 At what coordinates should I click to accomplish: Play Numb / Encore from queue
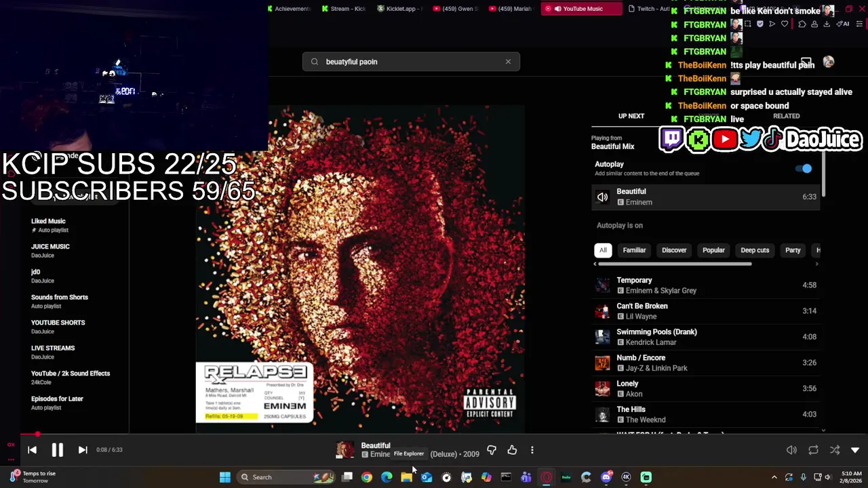click(x=705, y=363)
